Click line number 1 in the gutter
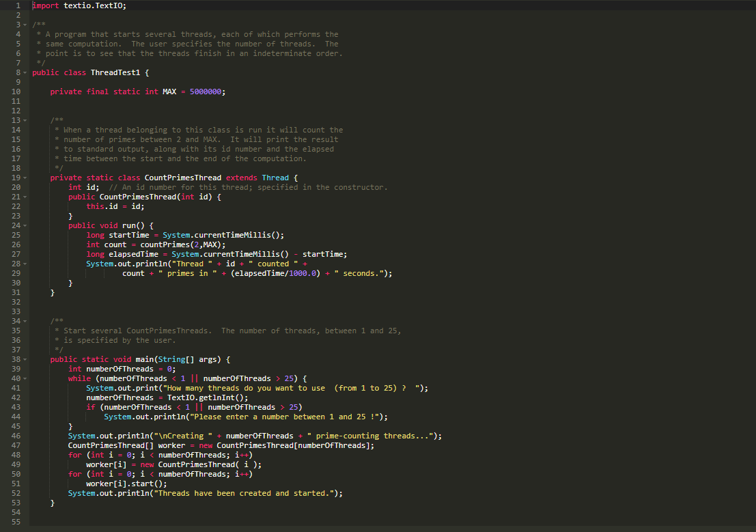The image size is (756, 532). [x=18, y=5]
